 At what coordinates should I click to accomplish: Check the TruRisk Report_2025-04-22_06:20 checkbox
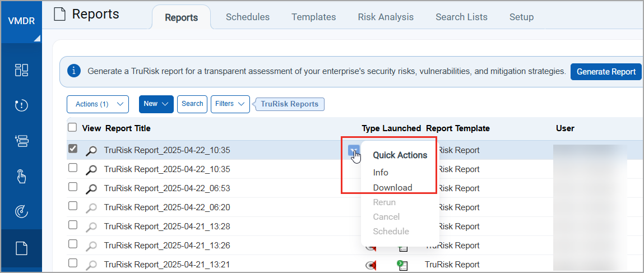click(72, 206)
